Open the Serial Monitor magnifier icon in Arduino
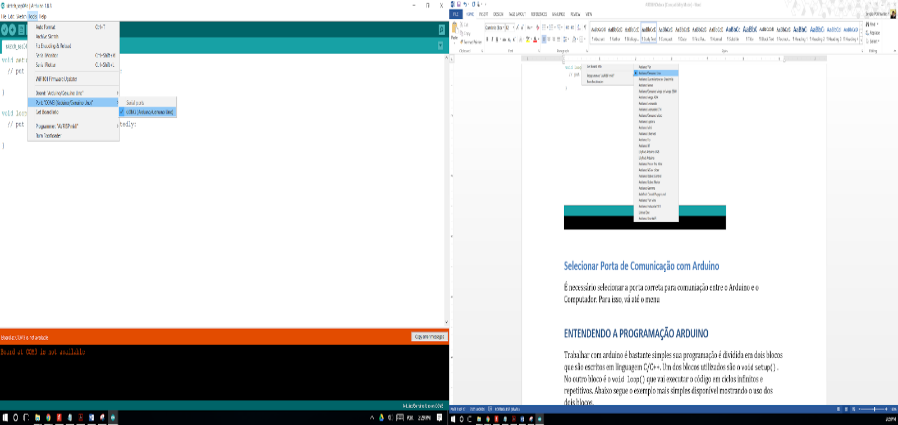 pyautogui.click(x=442, y=30)
